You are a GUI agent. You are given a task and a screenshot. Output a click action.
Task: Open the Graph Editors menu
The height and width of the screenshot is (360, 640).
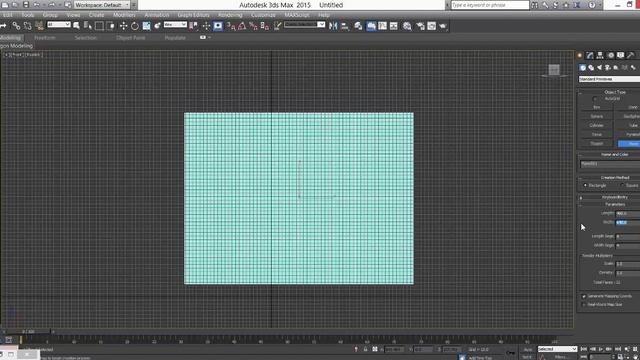tap(193, 15)
